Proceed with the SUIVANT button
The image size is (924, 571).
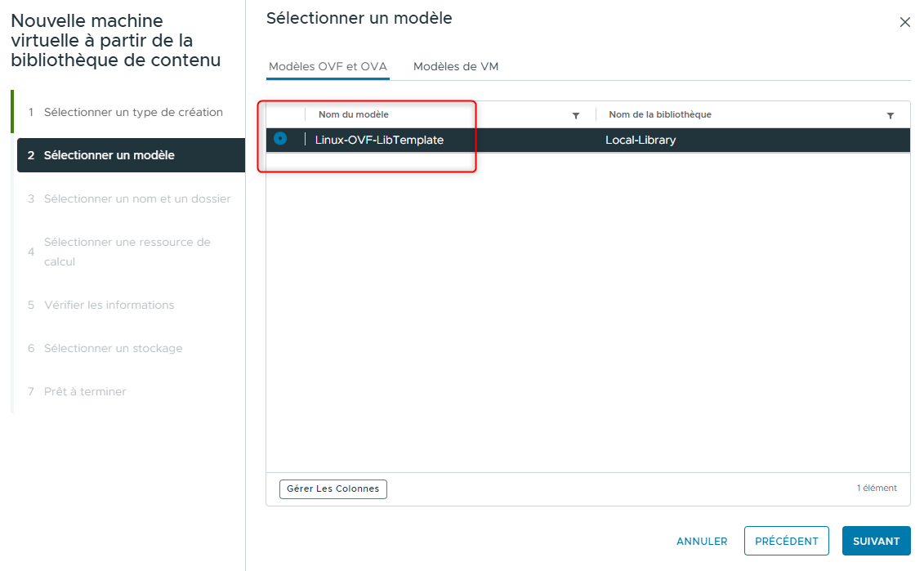click(876, 541)
